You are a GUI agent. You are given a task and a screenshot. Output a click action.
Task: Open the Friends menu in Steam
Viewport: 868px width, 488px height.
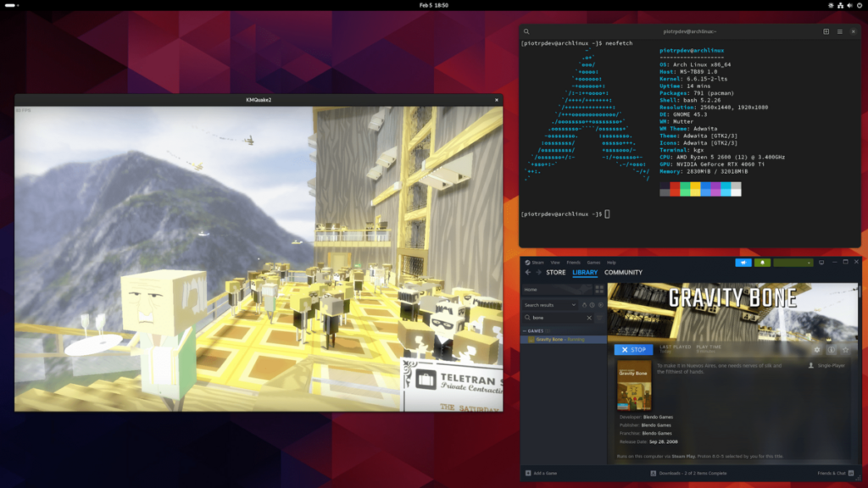click(x=573, y=263)
